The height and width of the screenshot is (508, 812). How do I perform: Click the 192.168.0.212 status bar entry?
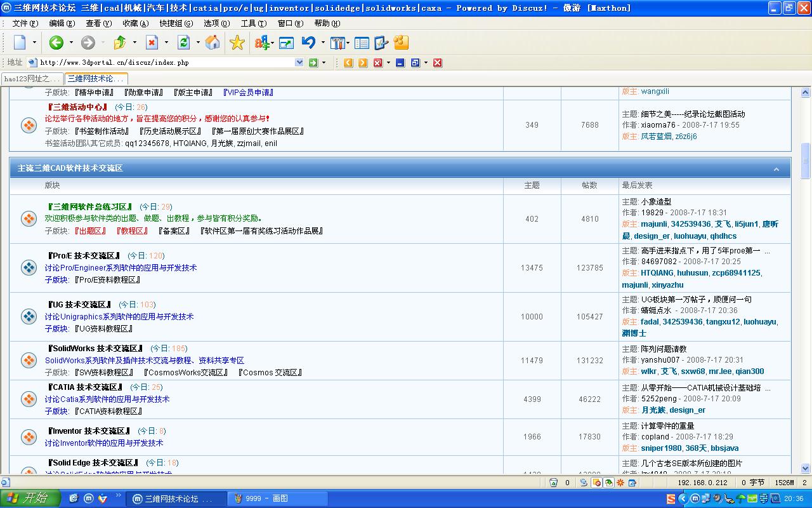[x=702, y=483]
